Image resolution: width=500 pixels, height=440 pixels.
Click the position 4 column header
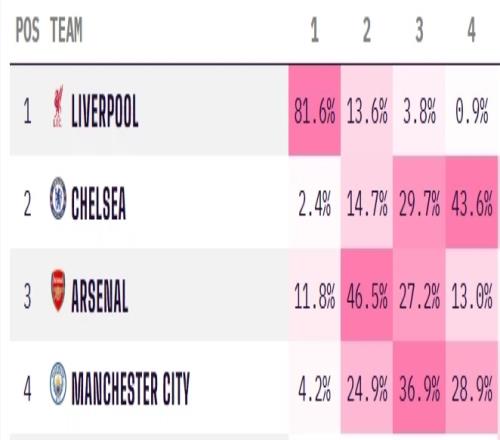471,30
